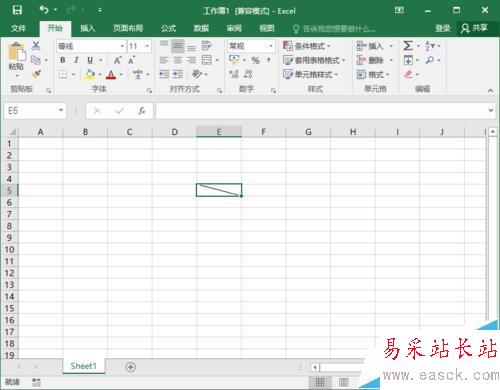The height and width of the screenshot is (390, 500).
Task: Click the Tell Me search box
Action: pyautogui.click(x=334, y=29)
